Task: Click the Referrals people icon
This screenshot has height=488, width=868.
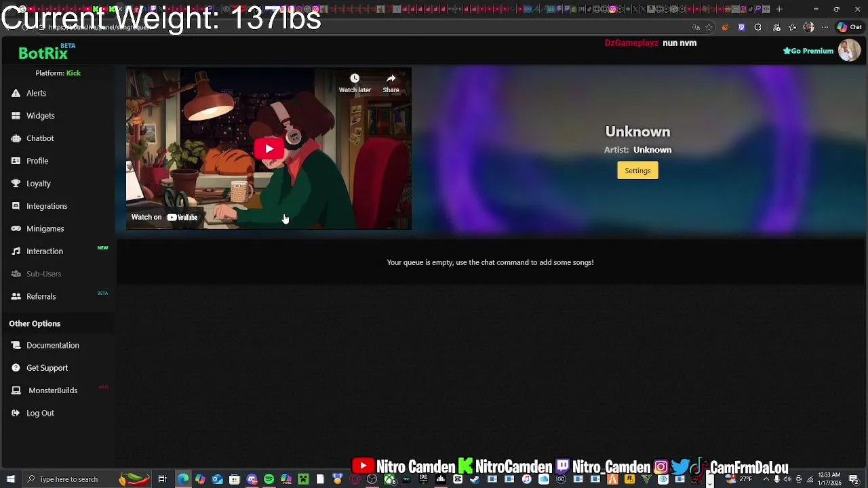Action: click(16, 297)
